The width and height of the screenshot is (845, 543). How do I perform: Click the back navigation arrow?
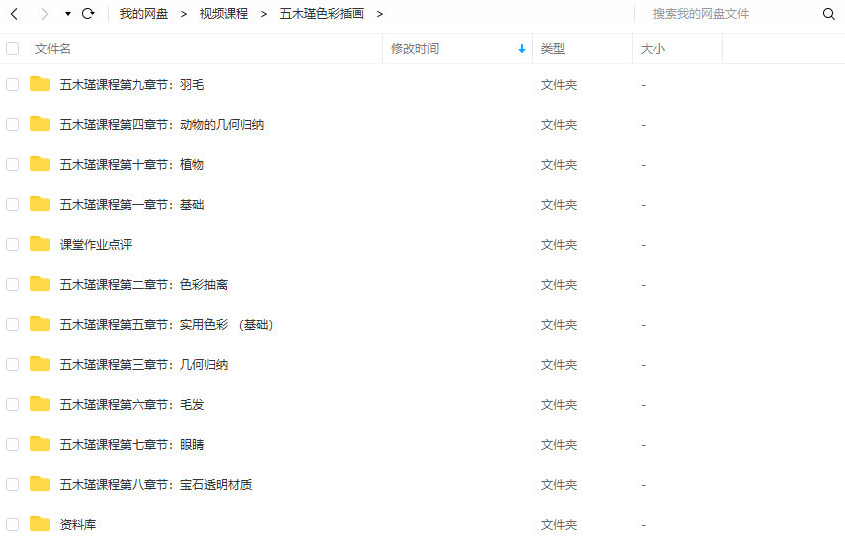click(14, 14)
